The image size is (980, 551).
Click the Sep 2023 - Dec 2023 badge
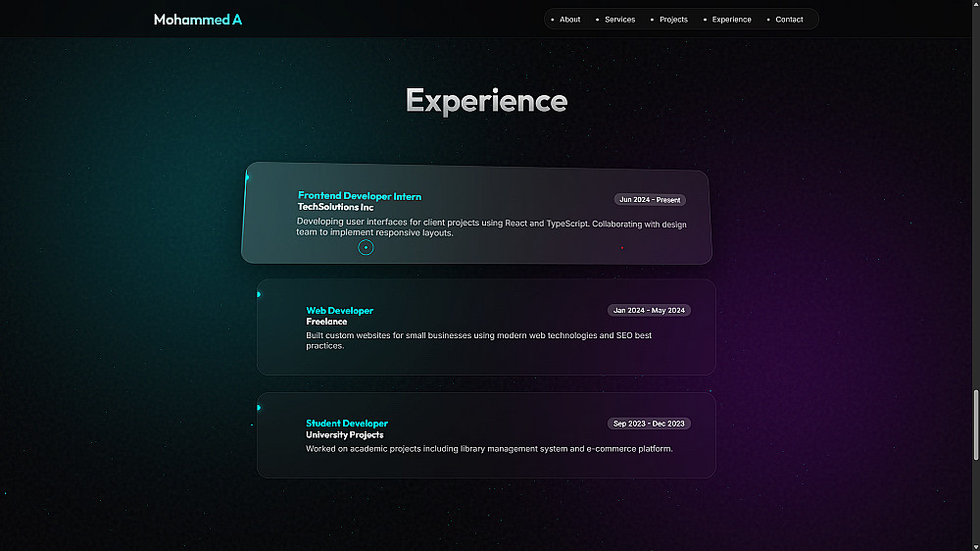coord(649,424)
